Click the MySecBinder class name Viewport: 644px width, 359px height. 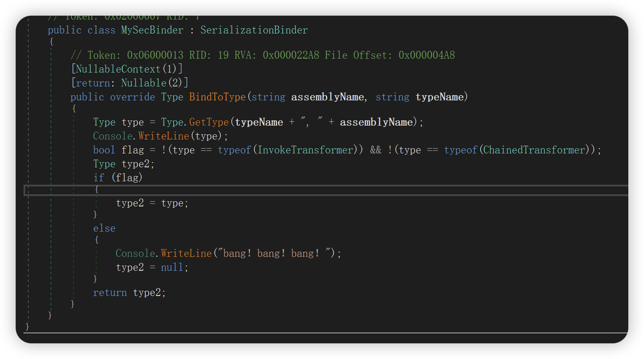[152, 30]
